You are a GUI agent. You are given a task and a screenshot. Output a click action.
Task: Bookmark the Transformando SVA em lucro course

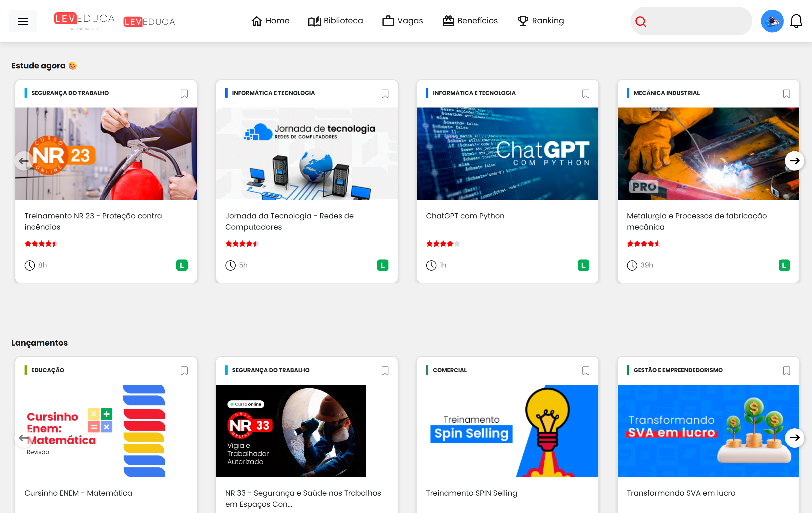pos(786,370)
